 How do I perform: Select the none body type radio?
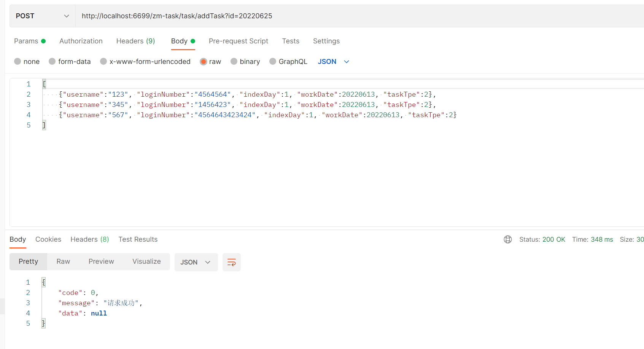pyautogui.click(x=17, y=61)
